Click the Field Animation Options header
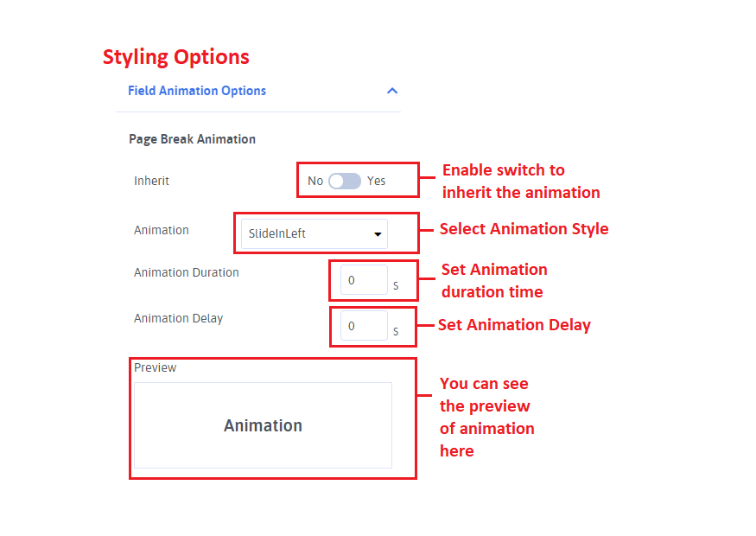The image size is (756, 536). (x=197, y=91)
